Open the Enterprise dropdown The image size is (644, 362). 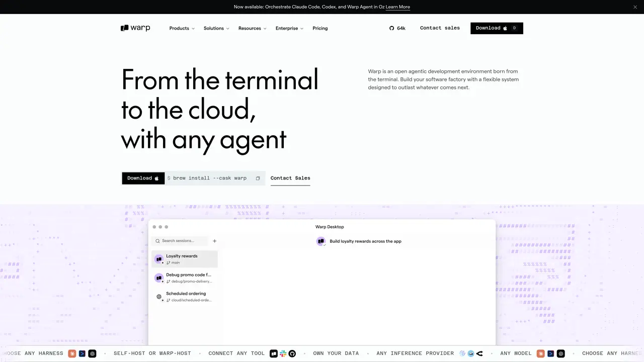[289, 28]
